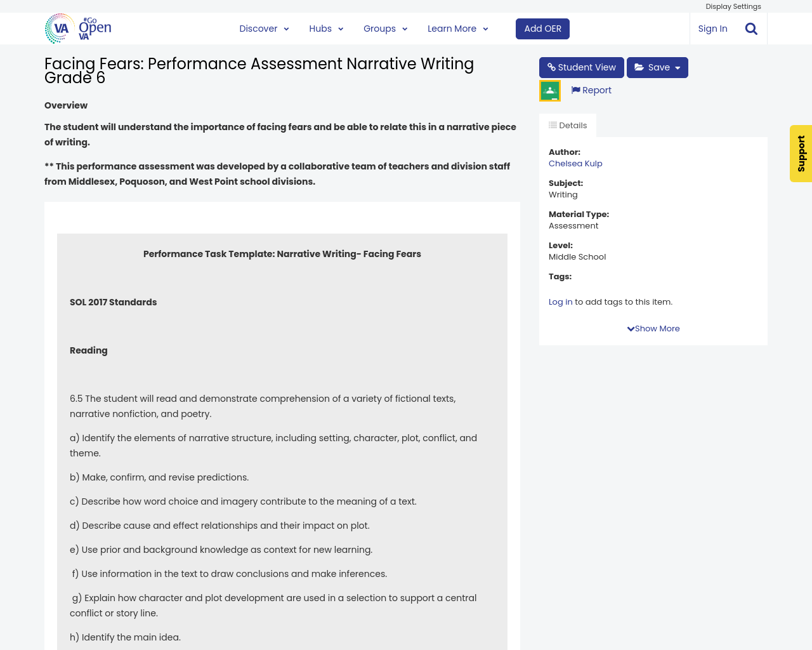Click the Google Classroom share icon
The image size is (812, 650).
point(550,91)
